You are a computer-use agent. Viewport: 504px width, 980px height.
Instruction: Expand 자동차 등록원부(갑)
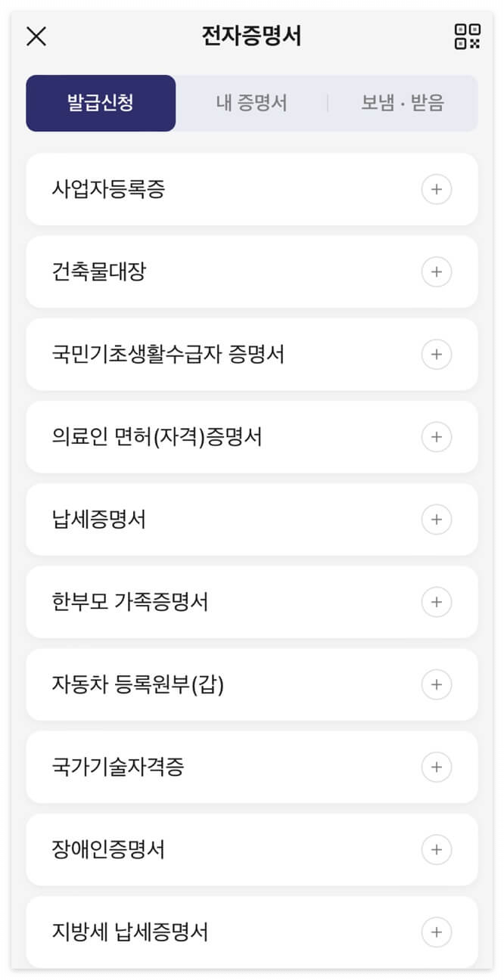click(437, 684)
